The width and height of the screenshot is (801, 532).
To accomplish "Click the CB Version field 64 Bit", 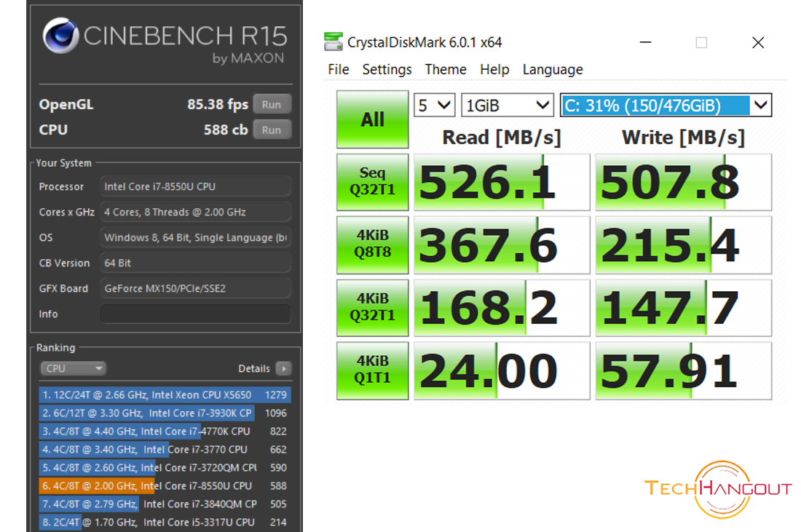I will pos(195,263).
